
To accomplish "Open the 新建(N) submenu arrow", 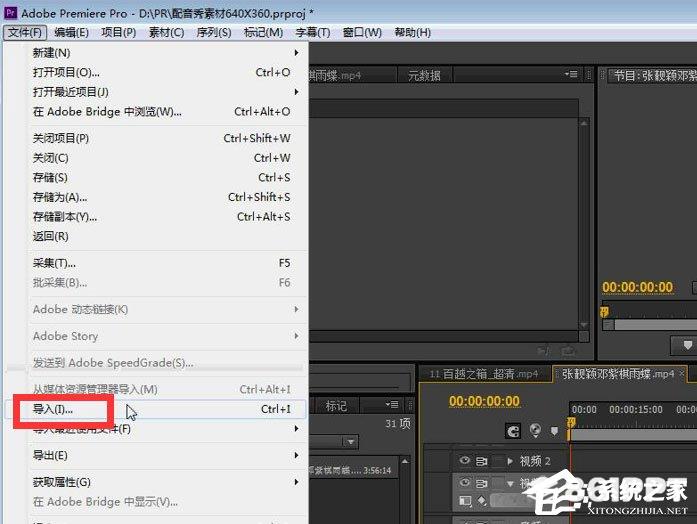I will (296, 52).
